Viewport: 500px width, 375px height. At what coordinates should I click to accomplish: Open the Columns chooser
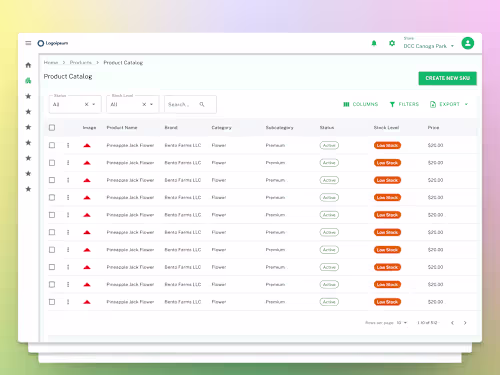tap(361, 104)
